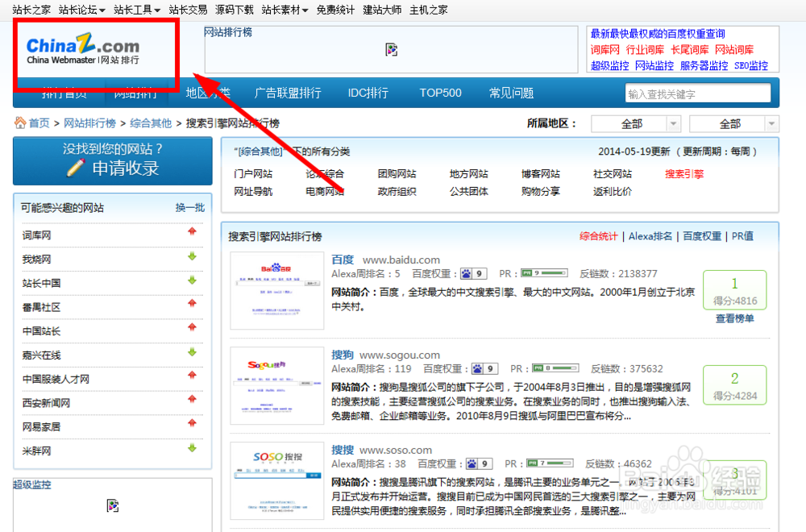The image size is (806, 532).
Task: Click 最新最快最权威的百度权重查询 link
Action: click(658, 34)
